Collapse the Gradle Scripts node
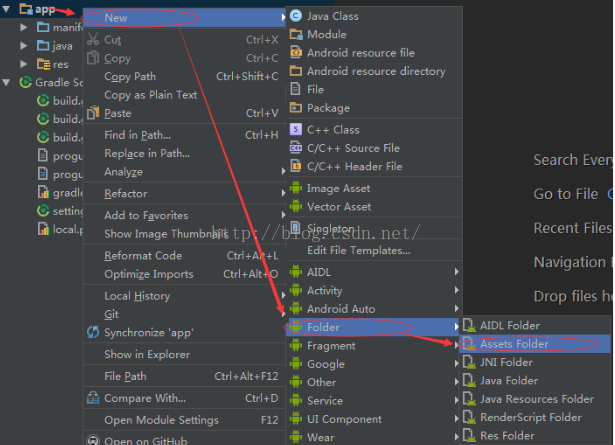Screen dimensions: 615x445 (x=8, y=82)
